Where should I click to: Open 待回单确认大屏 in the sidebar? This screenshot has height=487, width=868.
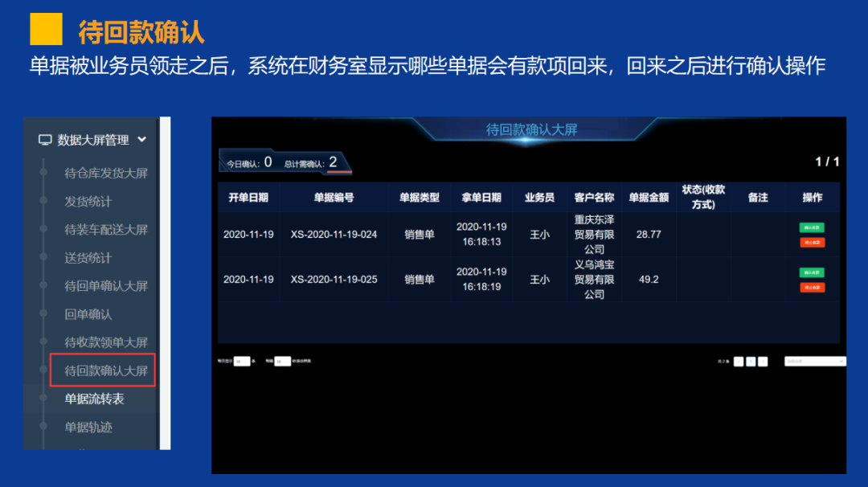click(x=106, y=286)
